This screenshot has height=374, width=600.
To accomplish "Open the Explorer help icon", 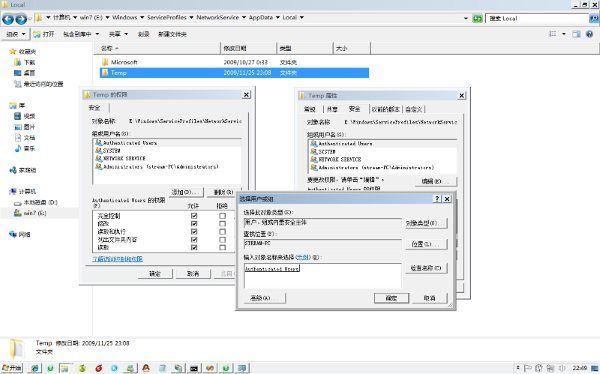I will (589, 34).
